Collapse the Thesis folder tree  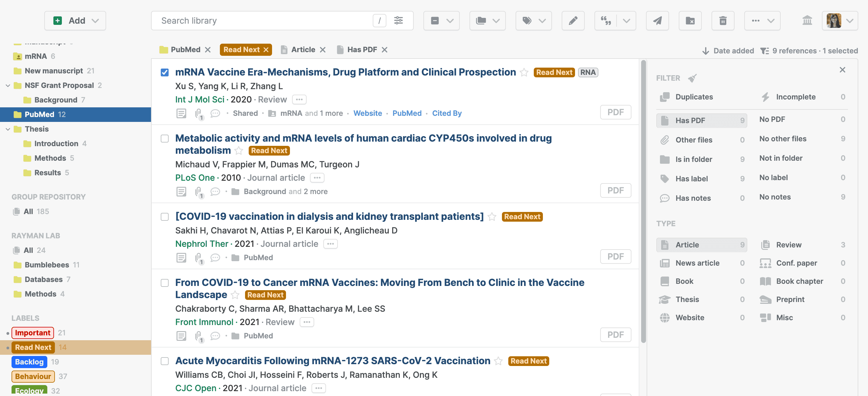coord(8,129)
